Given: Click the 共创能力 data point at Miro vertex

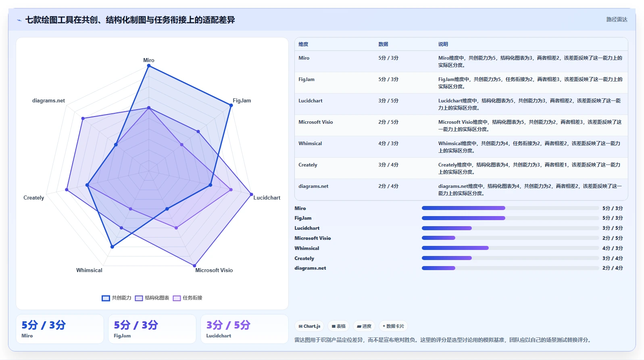Looking at the screenshot, I should click(x=149, y=66).
